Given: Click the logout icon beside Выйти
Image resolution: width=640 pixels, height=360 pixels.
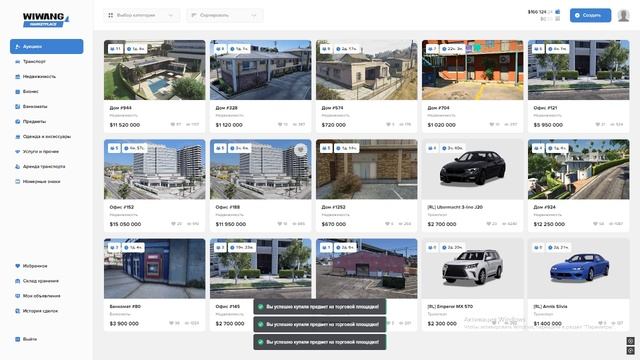Looking at the screenshot, I should point(18,339).
